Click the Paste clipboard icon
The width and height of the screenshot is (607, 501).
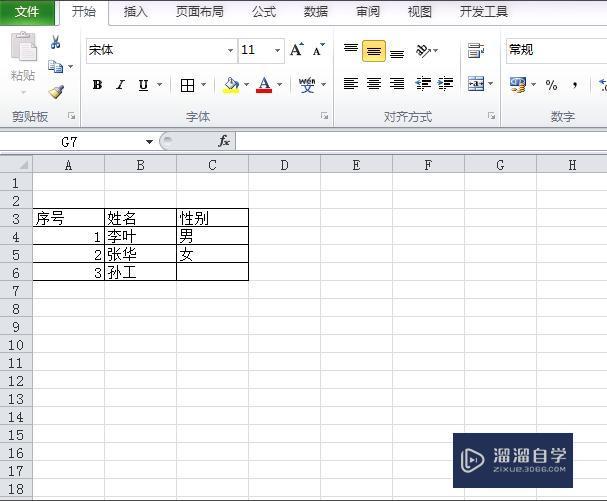click(24, 47)
